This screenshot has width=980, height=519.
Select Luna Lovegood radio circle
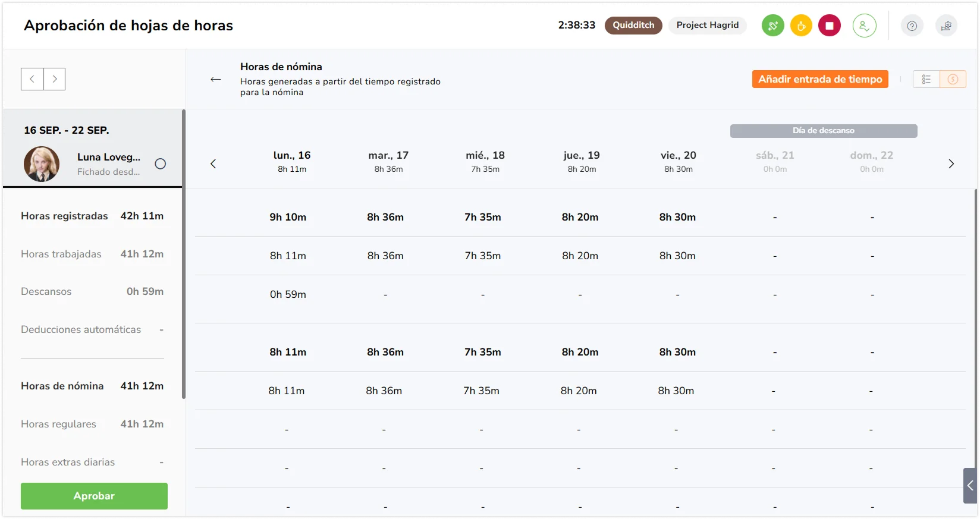161,164
